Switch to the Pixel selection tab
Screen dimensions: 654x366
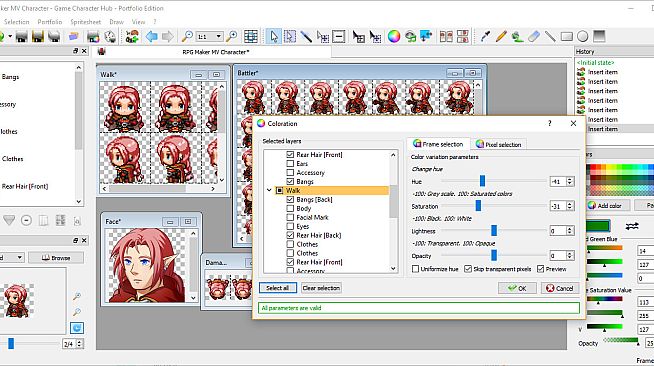498,144
